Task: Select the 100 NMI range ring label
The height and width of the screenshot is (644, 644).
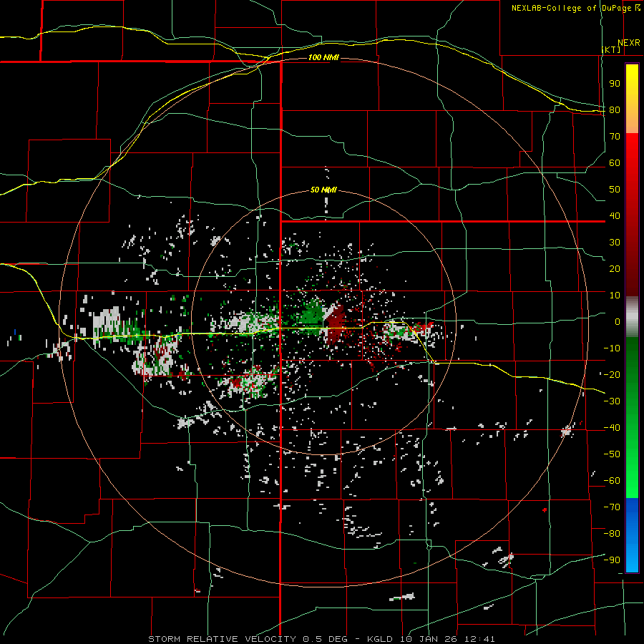Action: click(x=323, y=57)
